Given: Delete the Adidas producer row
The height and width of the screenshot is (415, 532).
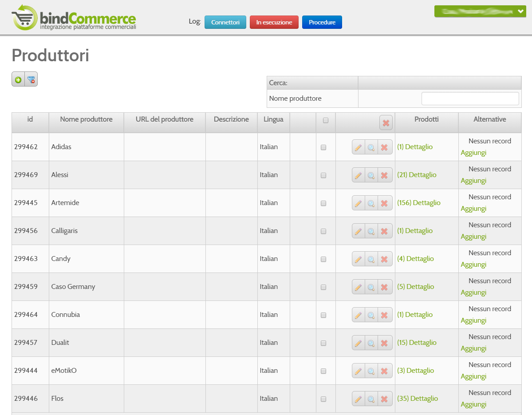Looking at the screenshot, I should pyautogui.click(x=384, y=147).
